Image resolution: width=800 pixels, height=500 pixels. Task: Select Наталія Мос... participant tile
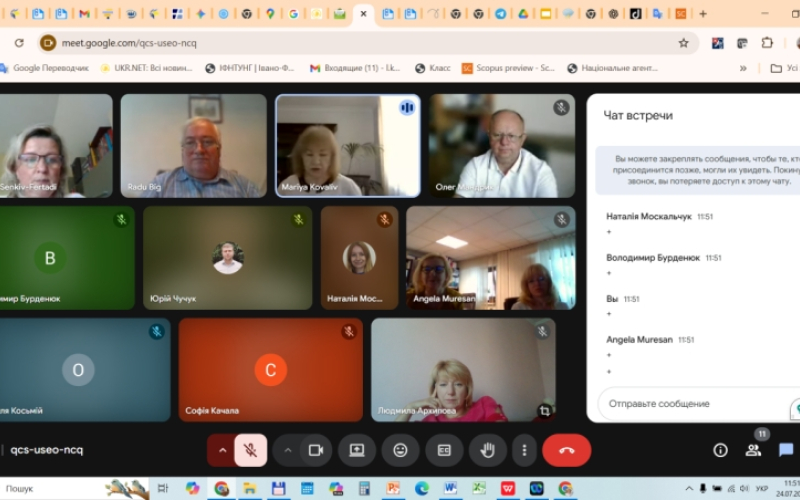tap(360, 258)
